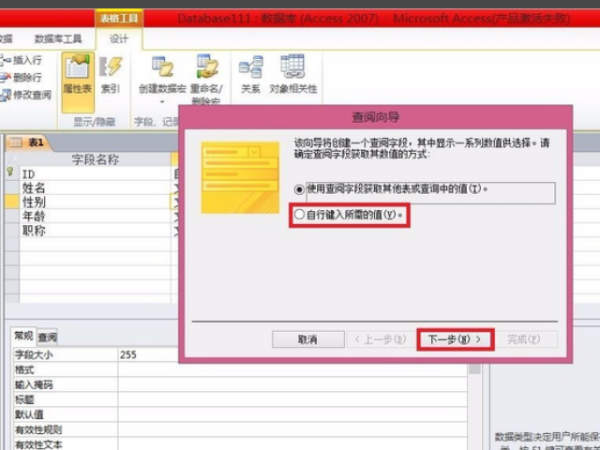Click the 修改查阅 icon
600x450 pixels.
(5, 95)
